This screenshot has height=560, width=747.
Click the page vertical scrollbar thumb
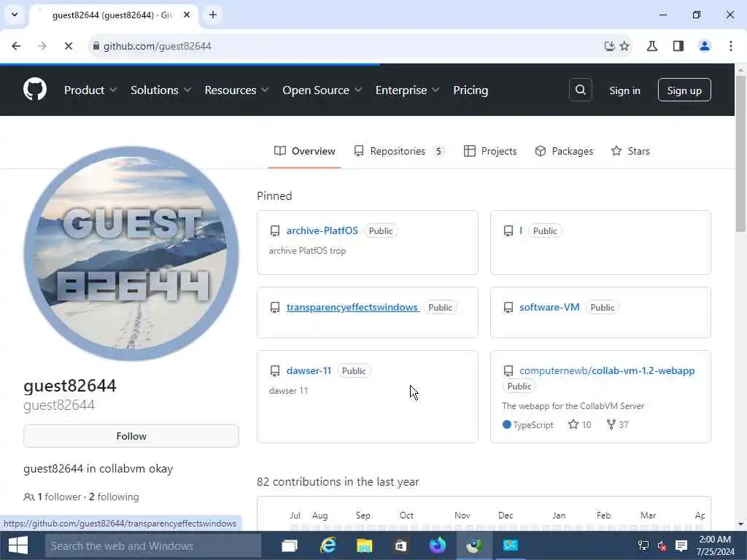(741, 153)
